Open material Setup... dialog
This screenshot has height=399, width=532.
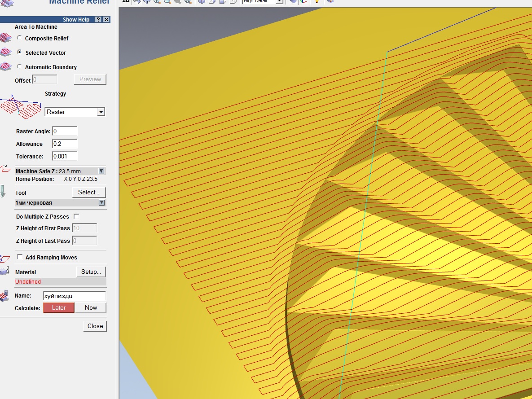(91, 272)
